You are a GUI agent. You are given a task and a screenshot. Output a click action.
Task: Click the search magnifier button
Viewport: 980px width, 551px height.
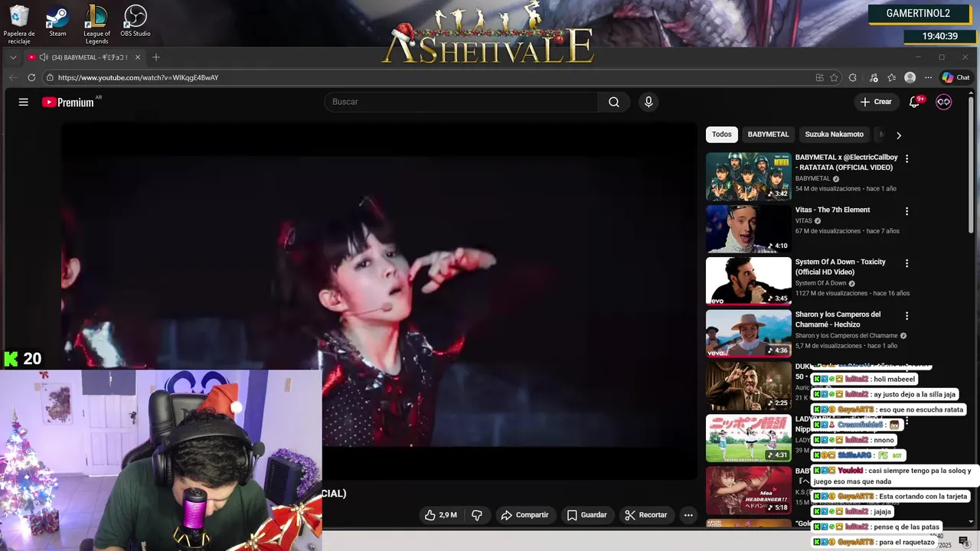(614, 102)
